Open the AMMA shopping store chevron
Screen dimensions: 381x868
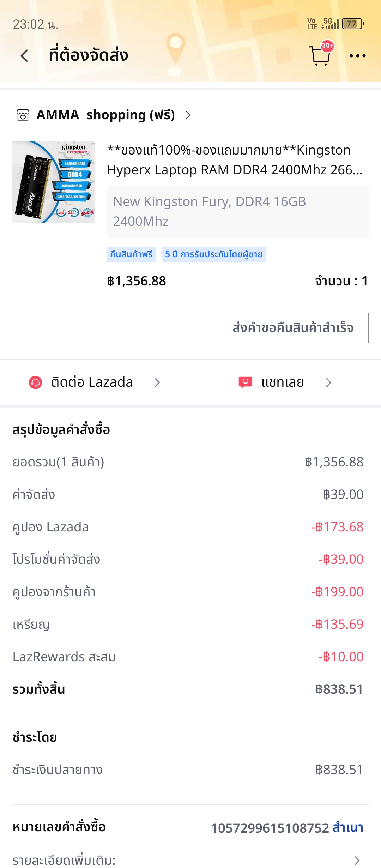click(x=188, y=115)
